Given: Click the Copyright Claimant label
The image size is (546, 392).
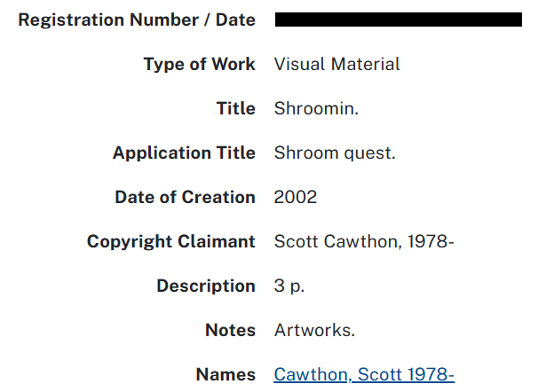Looking at the screenshot, I should pyautogui.click(x=171, y=241).
